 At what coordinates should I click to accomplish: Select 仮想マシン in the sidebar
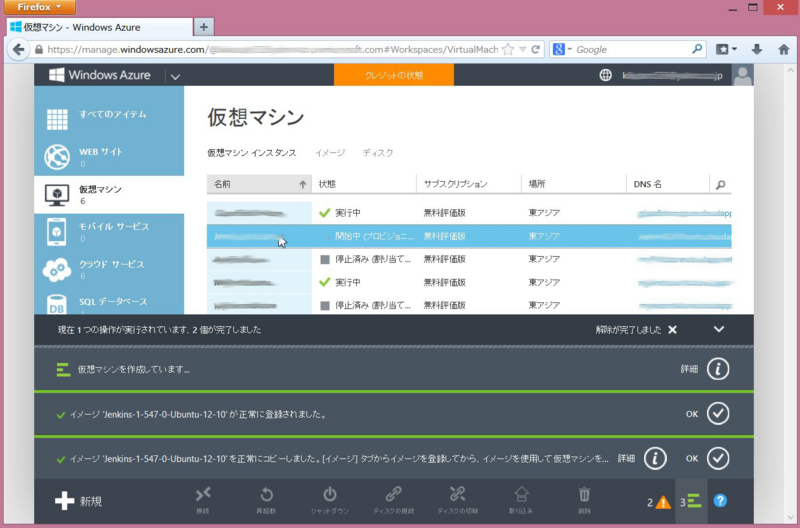[109, 195]
